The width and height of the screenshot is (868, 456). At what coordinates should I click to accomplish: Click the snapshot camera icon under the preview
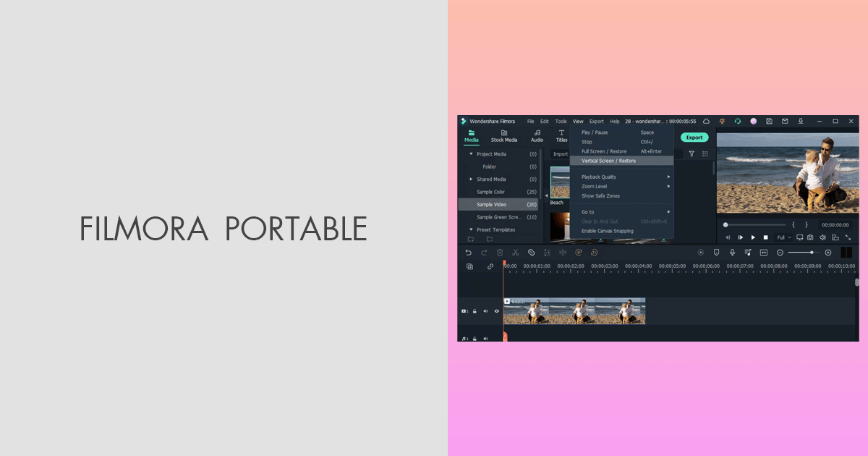(x=809, y=237)
